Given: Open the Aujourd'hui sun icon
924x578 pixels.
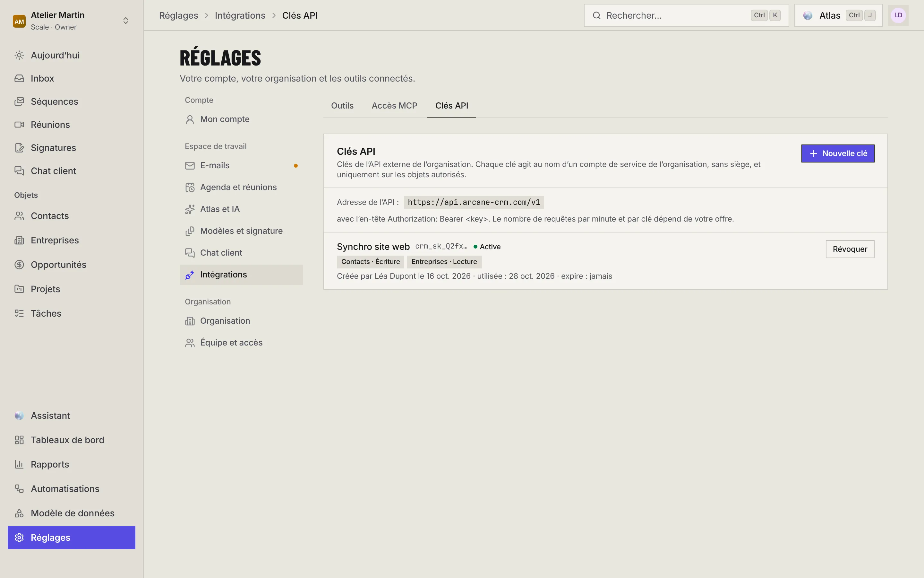Looking at the screenshot, I should 19,56.
